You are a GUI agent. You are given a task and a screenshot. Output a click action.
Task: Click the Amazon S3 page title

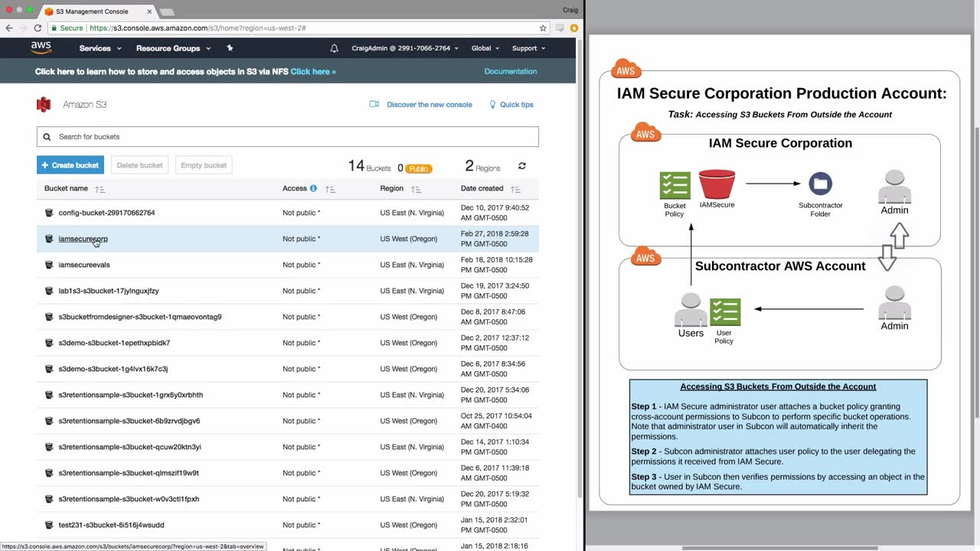tap(85, 105)
